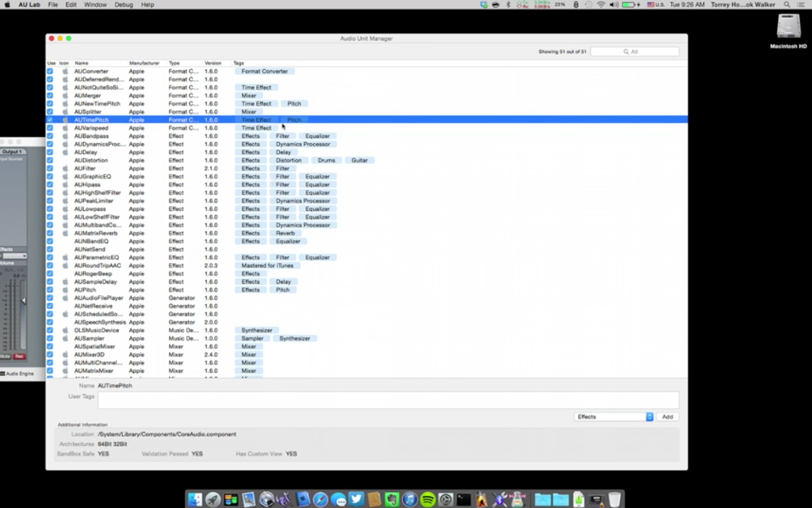
Task: Open the U.S. input source menu
Action: 656,5
